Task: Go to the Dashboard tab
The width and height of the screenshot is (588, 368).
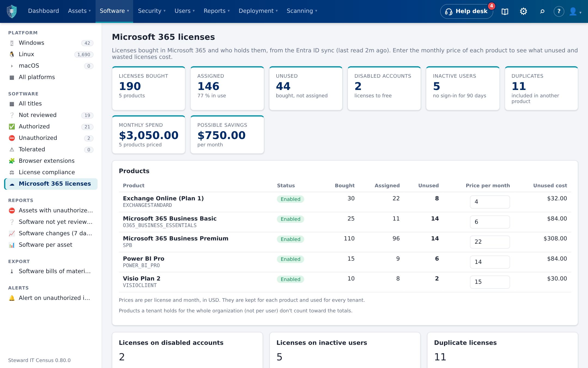Action: point(44,11)
